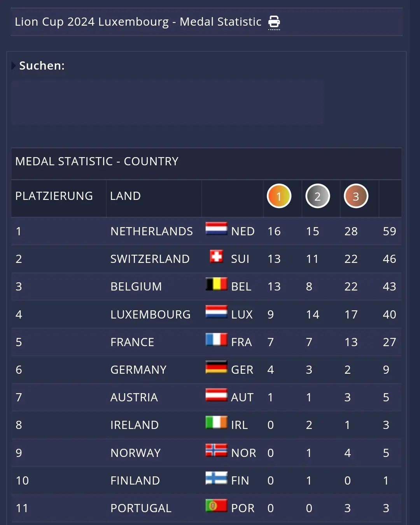This screenshot has height=525, width=420.
Task: Click the Belgium flag icon
Action: point(216,284)
